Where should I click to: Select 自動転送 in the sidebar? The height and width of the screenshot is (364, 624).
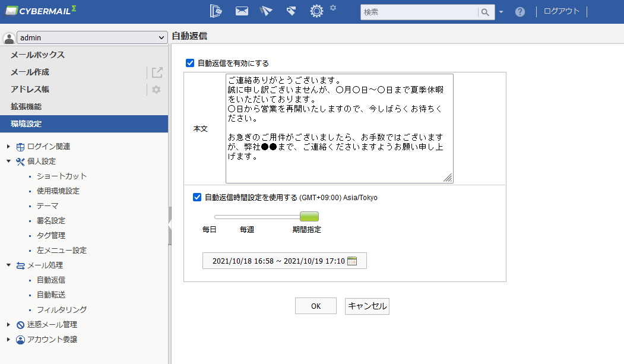tap(51, 295)
